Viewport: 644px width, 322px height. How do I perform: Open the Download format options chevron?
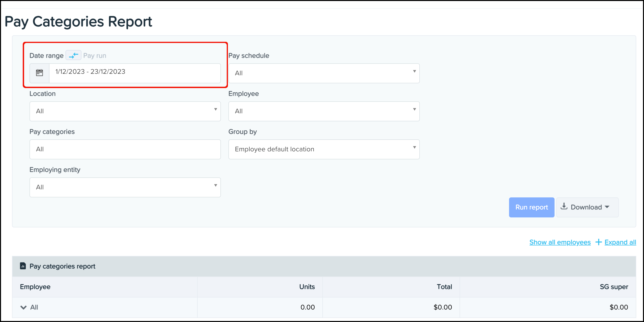(x=608, y=207)
